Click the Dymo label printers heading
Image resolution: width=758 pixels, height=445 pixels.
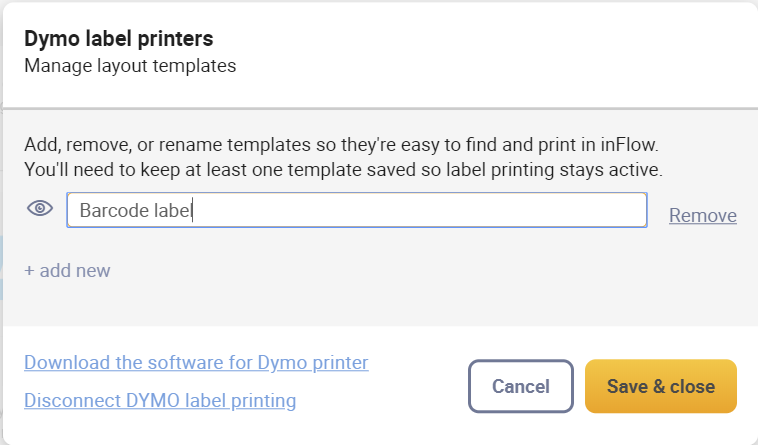point(119,39)
